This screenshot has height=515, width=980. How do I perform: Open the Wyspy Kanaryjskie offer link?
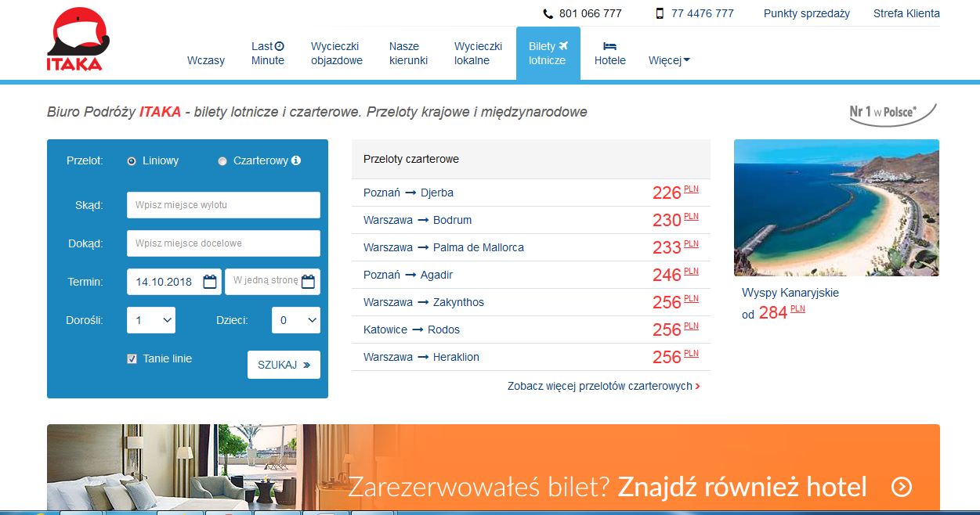click(x=790, y=293)
